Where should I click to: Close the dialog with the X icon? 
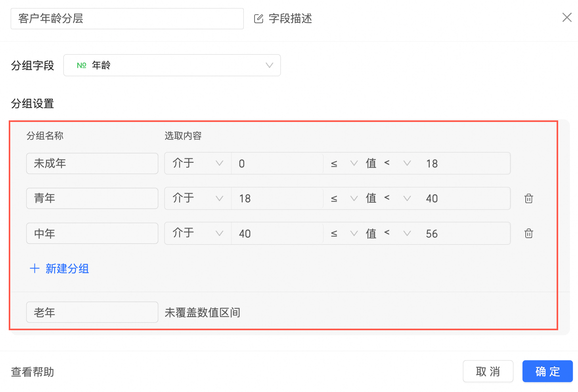(x=567, y=17)
